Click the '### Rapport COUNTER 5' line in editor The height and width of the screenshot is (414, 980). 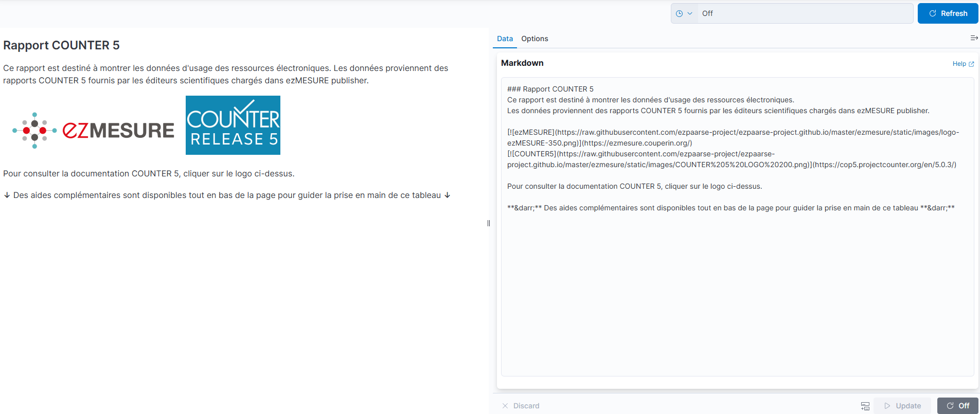click(550, 89)
